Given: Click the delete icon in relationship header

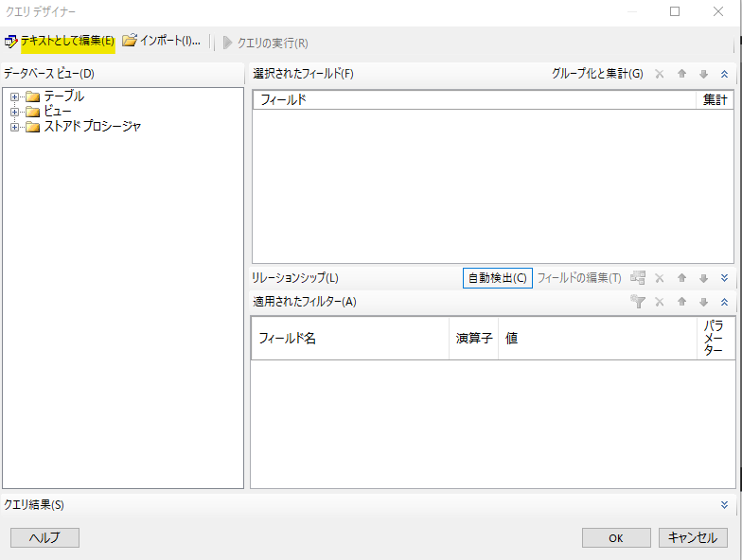Looking at the screenshot, I should [660, 278].
